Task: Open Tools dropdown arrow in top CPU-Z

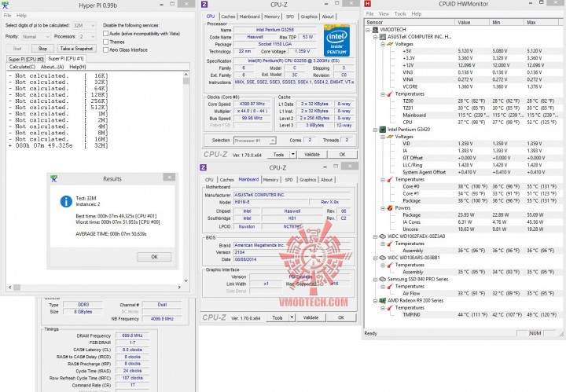Action: click(293, 154)
